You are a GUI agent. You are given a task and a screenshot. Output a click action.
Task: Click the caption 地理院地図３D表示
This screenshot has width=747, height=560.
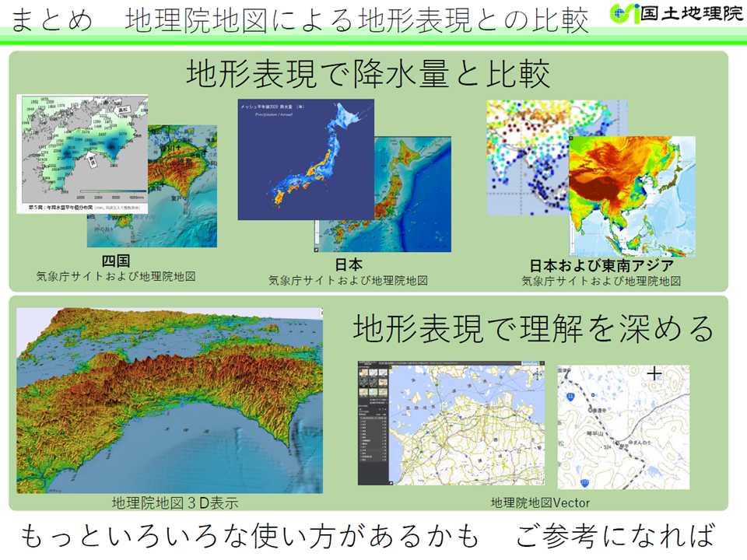coord(175,503)
